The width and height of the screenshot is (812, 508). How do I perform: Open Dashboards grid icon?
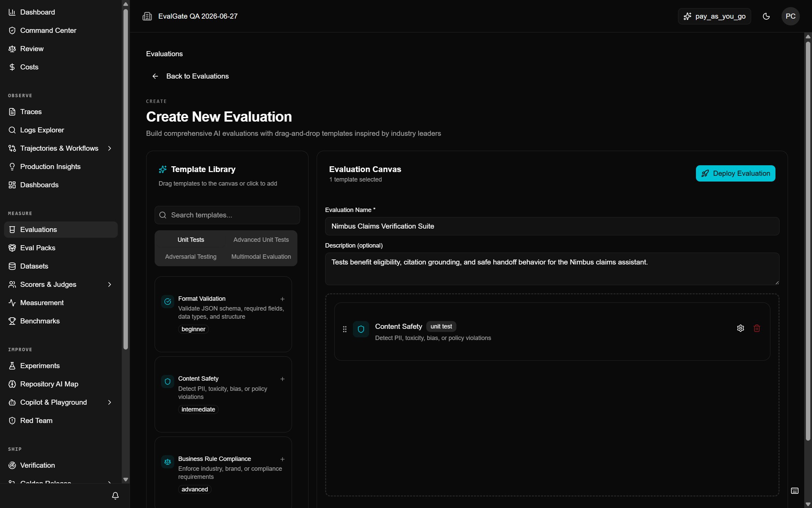12,185
